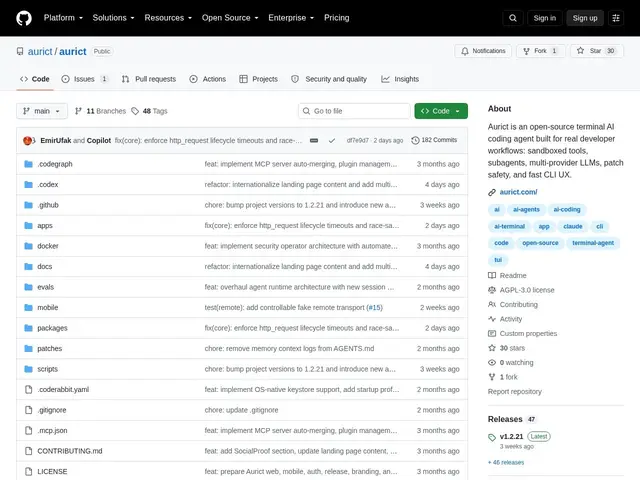The height and width of the screenshot is (480, 640).
Task: Click EmirUfak avatar in latest commit
Action: (28, 140)
